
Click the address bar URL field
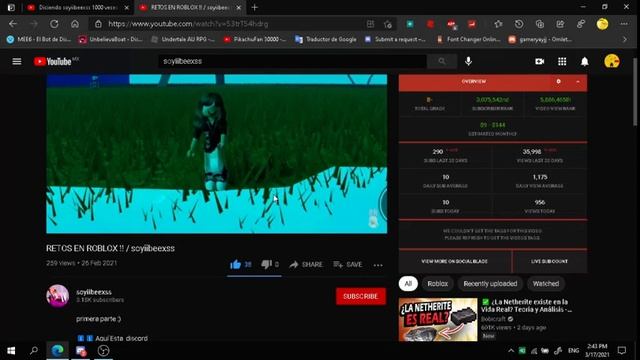click(x=229, y=24)
